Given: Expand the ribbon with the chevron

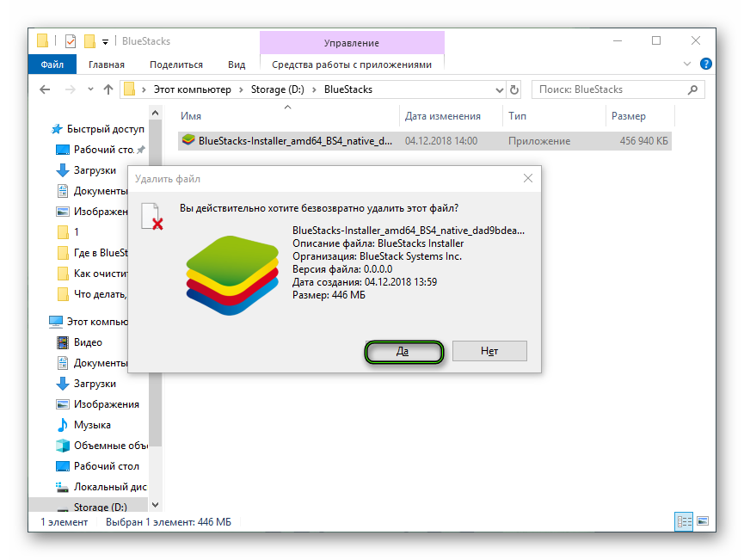Looking at the screenshot, I should click(x=686, y=64).
